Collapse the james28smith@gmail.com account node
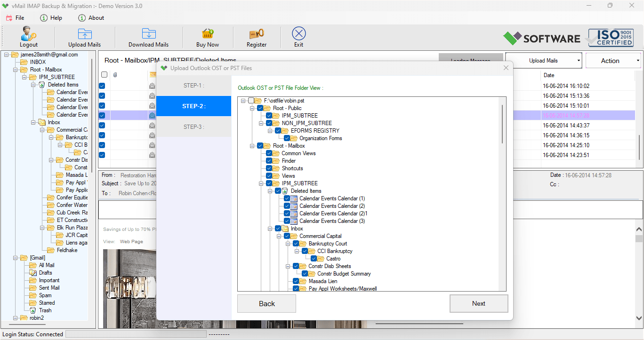Screen dimensions: 644x340 tap(7, 55)
